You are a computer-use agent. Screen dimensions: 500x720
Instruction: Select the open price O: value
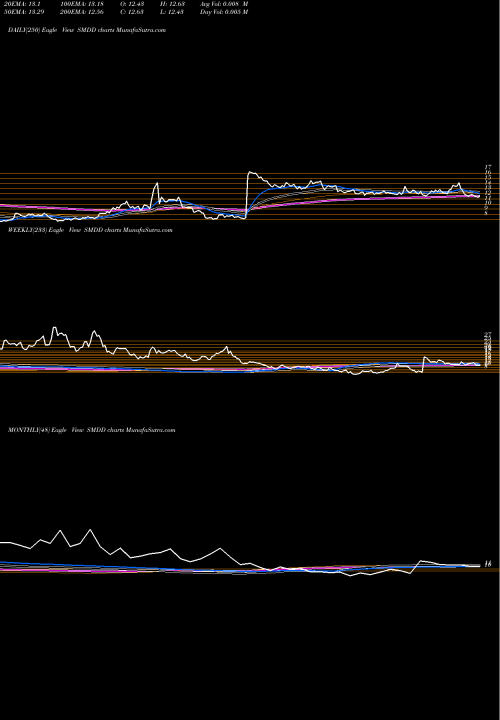(x=133, y=4)
